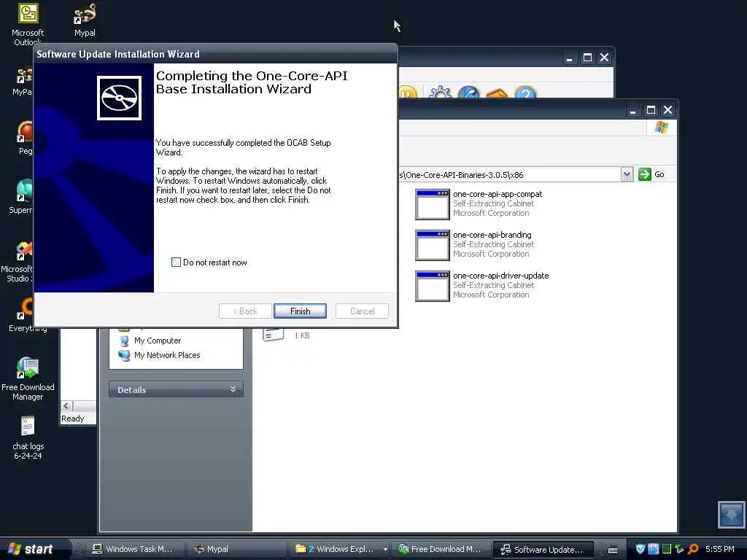Click the one-core-api-app-compat file name
The width and height of the screenshot is (747, 560).
(498, 194)
